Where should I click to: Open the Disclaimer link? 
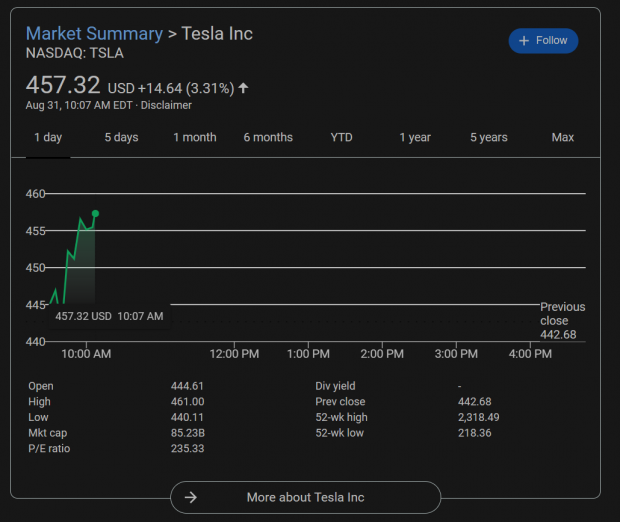(166, 105)
